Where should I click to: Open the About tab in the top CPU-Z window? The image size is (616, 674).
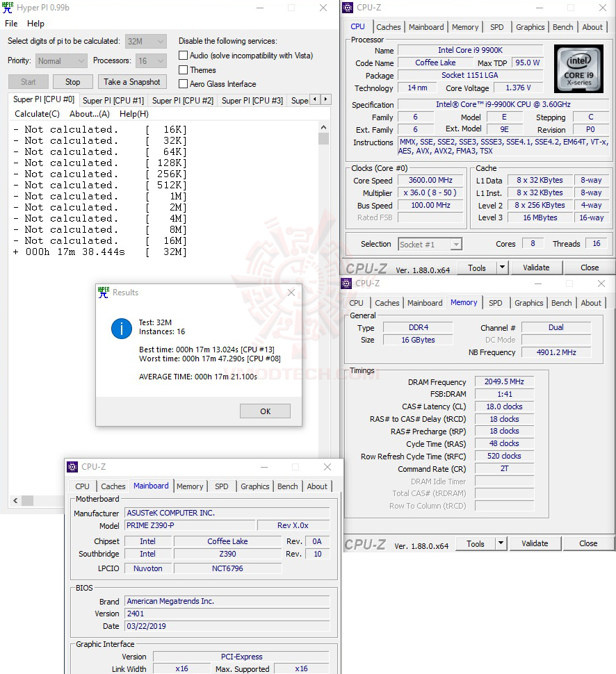coord(592,27)
